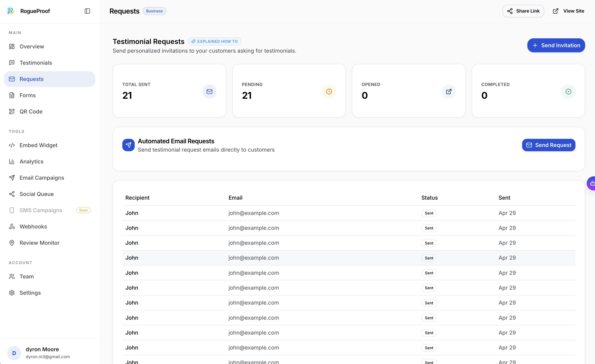
Task: Click the Embed Widget code brackets icon
Action: (x=12, y=145)
